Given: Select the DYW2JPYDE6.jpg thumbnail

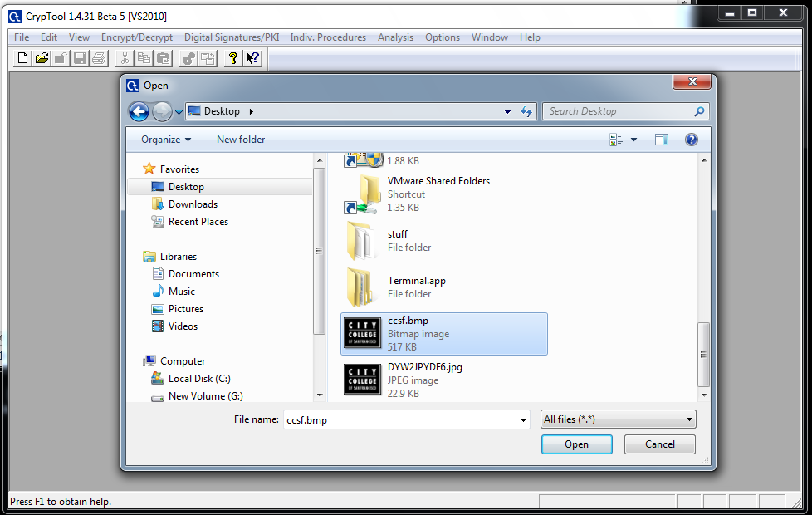Looking at the screenshot, I should 363,380.
